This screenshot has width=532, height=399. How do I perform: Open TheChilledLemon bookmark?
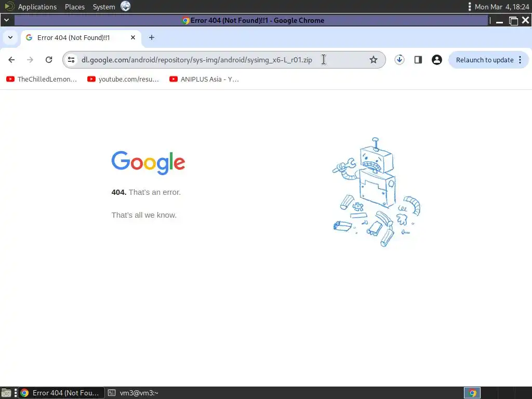click(x=42, y=79)
